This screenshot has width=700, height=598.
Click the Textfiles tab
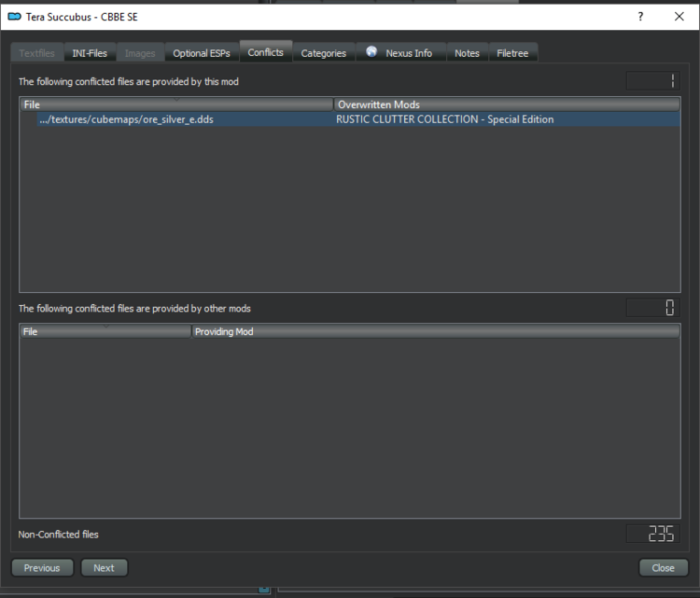coord(37,53)
